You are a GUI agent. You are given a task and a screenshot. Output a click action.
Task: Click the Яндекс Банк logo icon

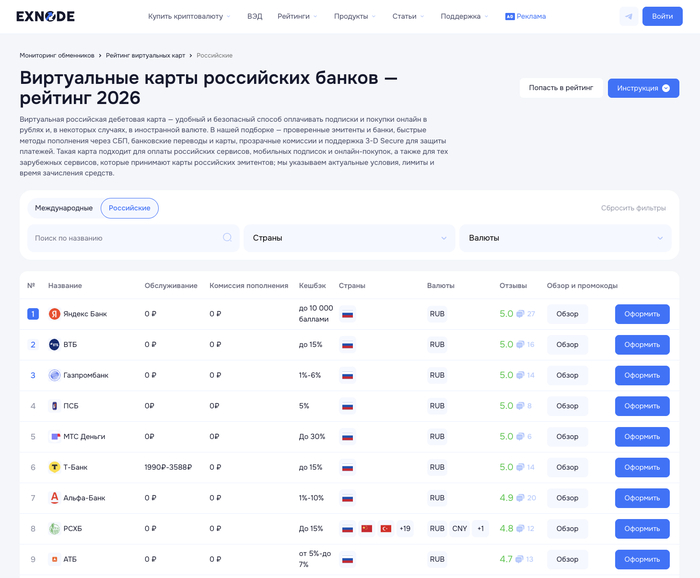coord(55,314)
